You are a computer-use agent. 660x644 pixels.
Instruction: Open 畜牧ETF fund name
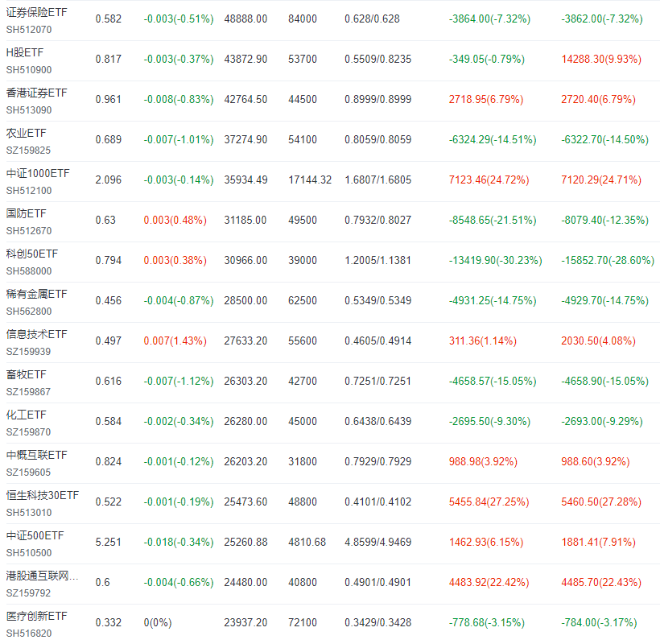(x=26, y=374)
